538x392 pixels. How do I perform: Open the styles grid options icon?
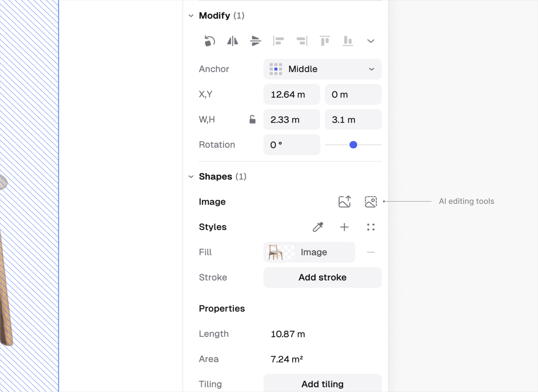click(371, 227)
